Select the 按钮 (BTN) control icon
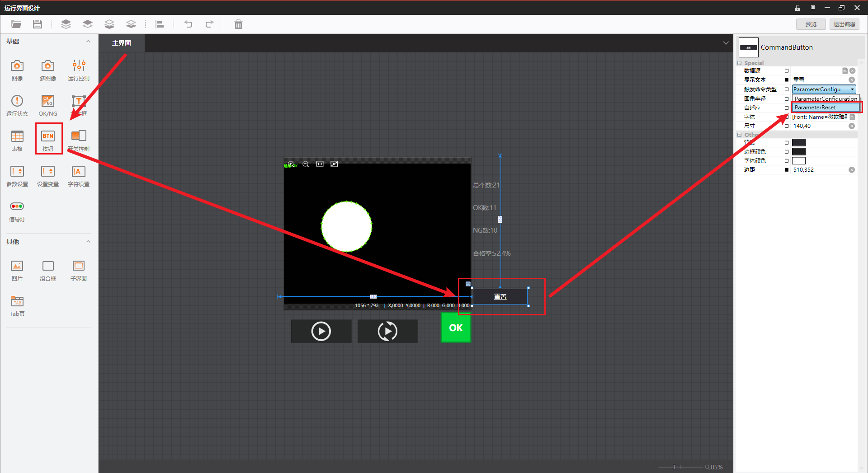The image size is (868, 473). (x=48, y=137)
